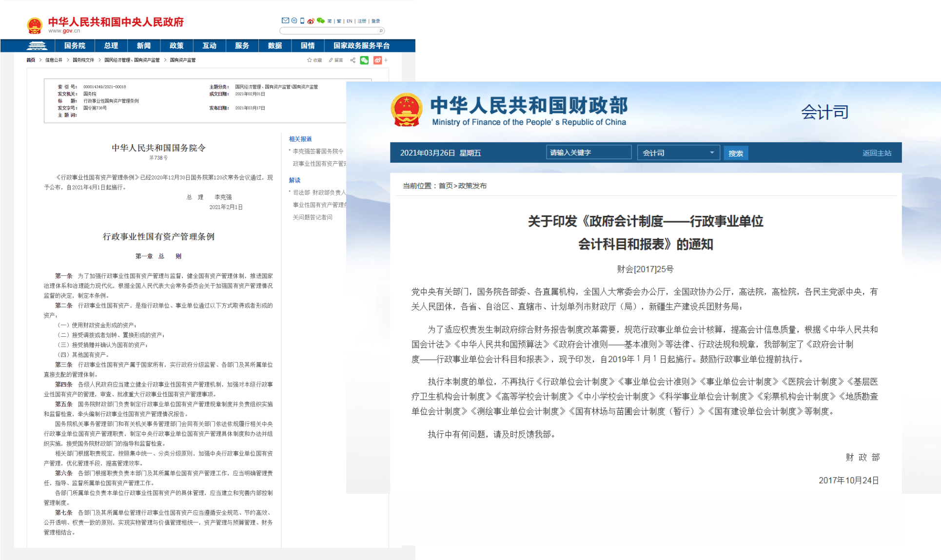Click 首页 in the Ministry of Finance breadcrumb
The height and width of the screenshot is (560, 941).
[x=446, y=186]
